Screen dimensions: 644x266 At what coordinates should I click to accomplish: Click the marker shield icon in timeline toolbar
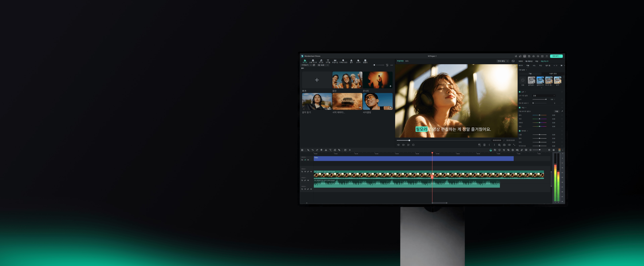click(x=499, y=150)
